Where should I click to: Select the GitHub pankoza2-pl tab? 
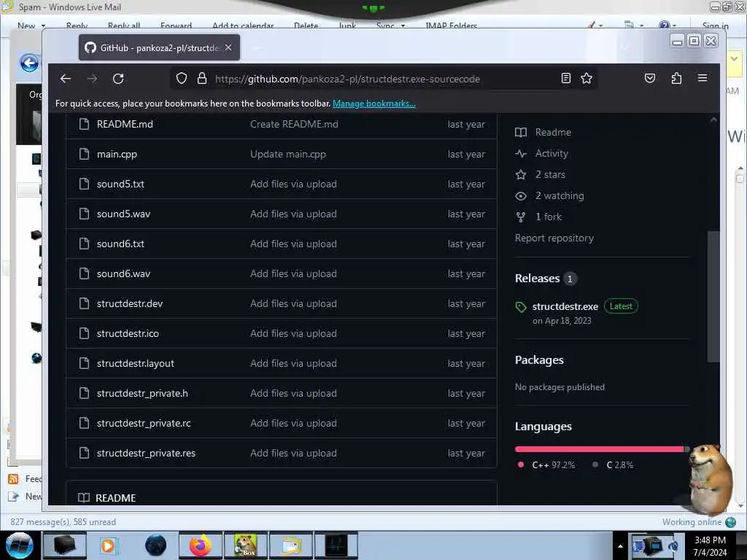(159, 47)
